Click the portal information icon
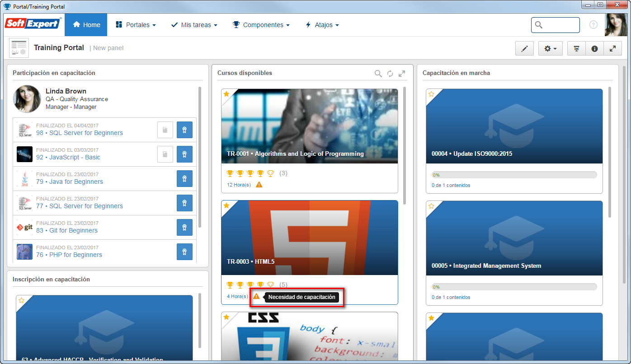Screen dimensions: 631x364 [594, 48]
